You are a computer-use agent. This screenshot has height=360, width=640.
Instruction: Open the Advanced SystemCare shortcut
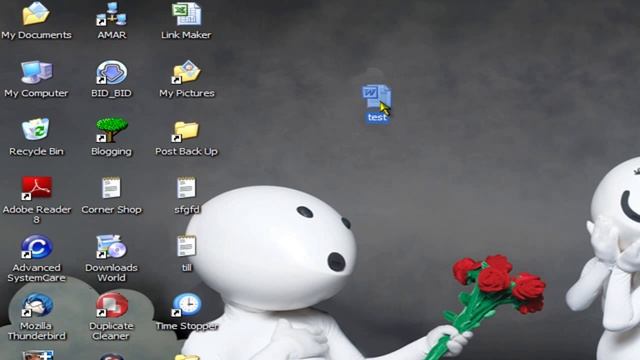point(36,247)
